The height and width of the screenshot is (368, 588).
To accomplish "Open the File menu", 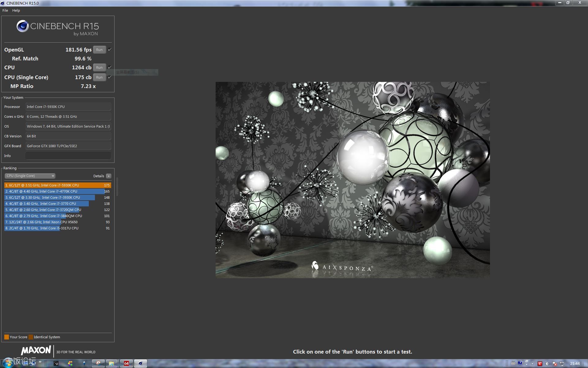I will coord(5,10).
